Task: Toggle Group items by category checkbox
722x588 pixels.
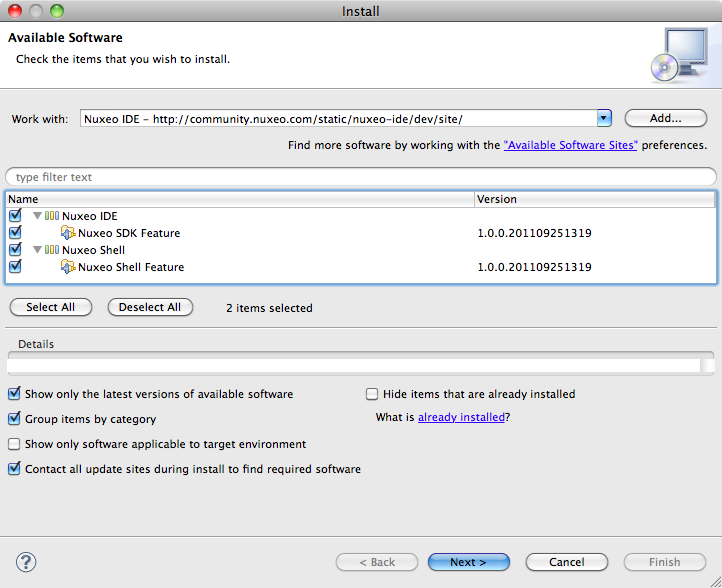Action: pyautogui.click(x=14, y=419)
